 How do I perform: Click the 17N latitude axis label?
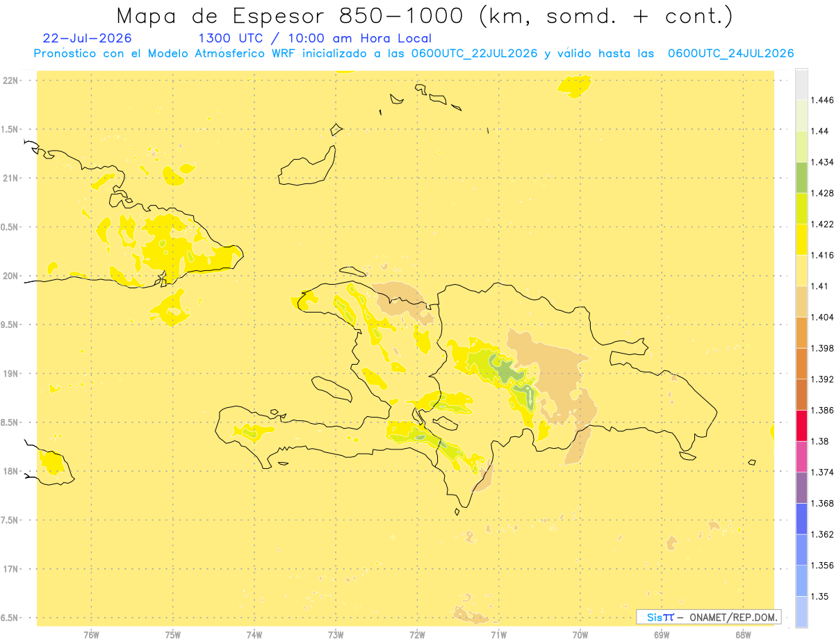(x=11, y=569)
